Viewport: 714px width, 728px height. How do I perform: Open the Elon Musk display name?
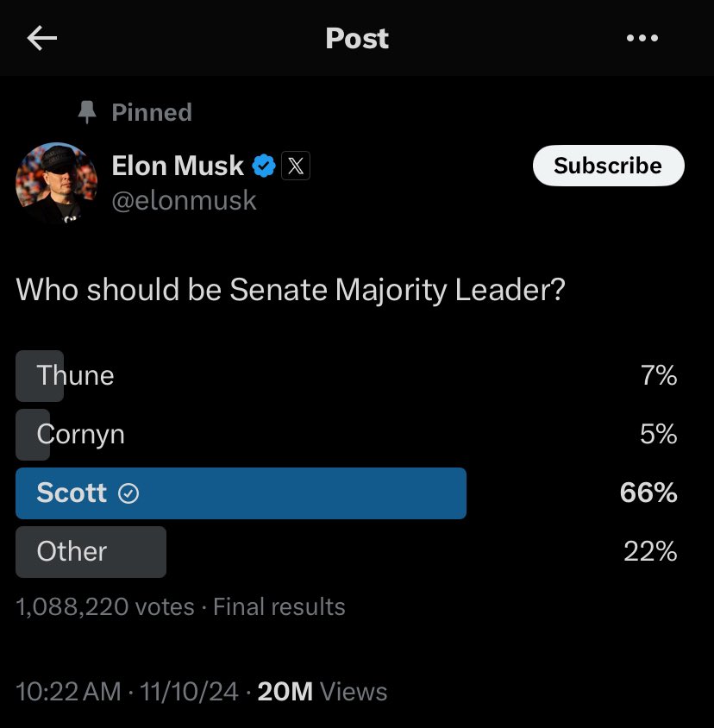178,166
